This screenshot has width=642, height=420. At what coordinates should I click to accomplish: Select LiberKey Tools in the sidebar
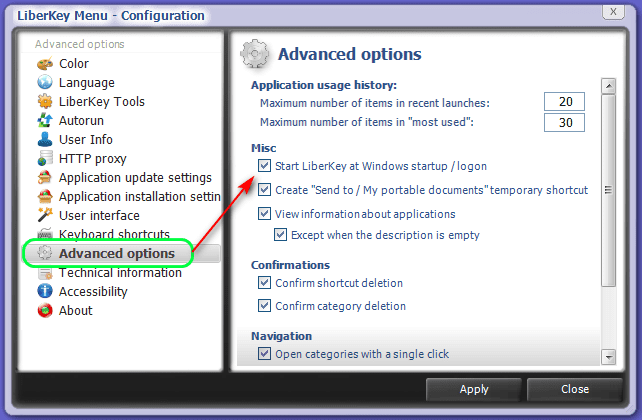pyautogui.click(x=102, y=102)
